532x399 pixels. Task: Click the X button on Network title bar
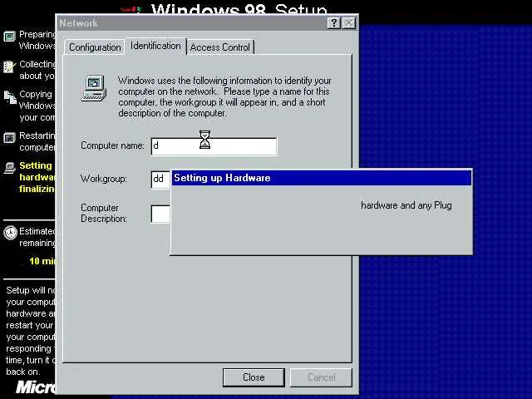point(349,23)
